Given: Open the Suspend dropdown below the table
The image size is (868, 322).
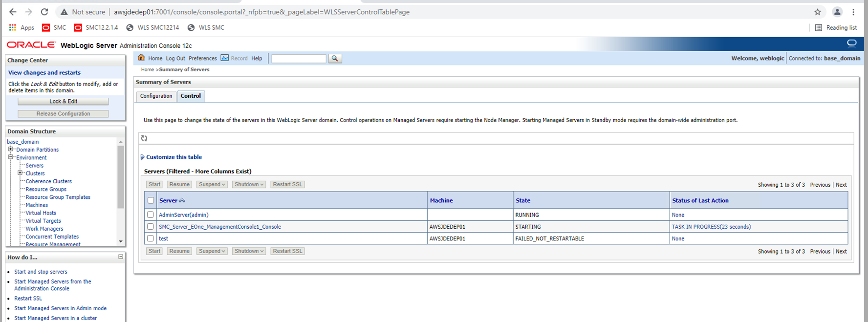Looking at the screenshot, I should (x=212, y=251).
